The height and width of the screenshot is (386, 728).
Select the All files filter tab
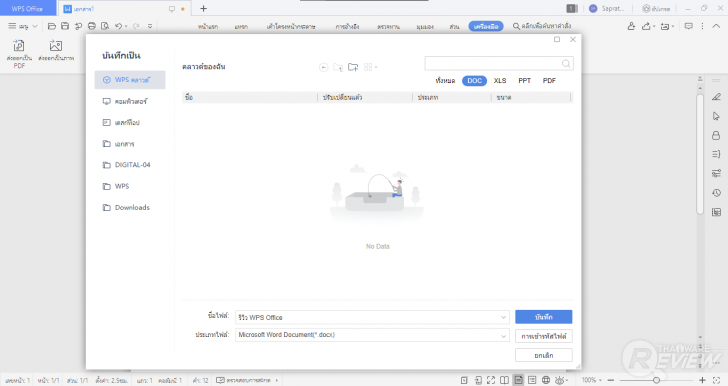445,81
